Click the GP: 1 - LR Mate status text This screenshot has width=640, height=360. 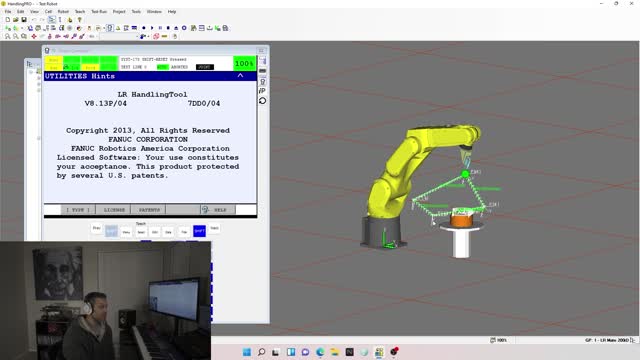607,340
